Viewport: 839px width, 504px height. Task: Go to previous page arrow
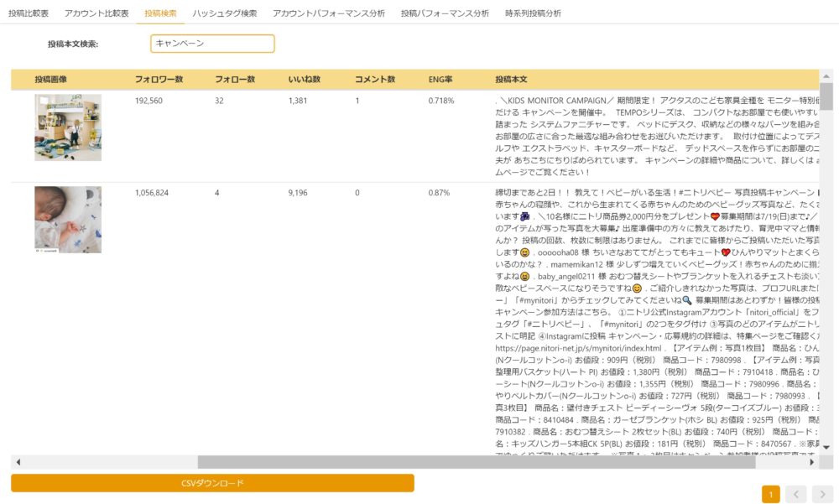click(x=796, y=495)
